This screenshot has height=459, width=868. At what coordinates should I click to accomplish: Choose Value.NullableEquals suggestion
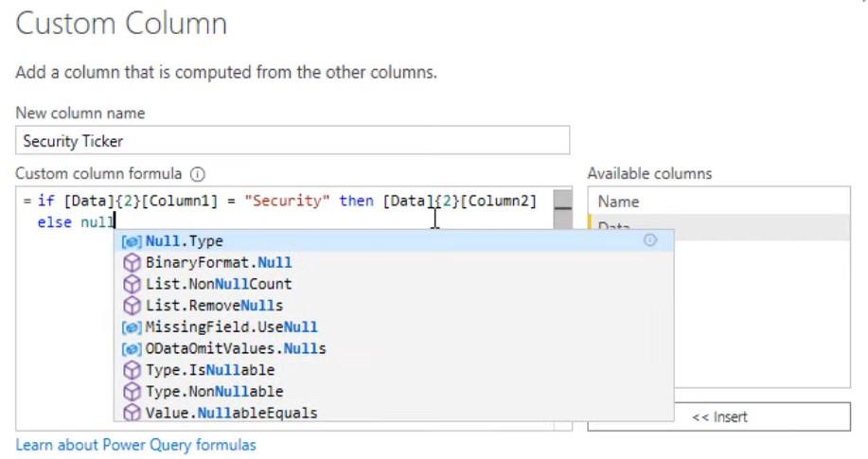point(394,413)
